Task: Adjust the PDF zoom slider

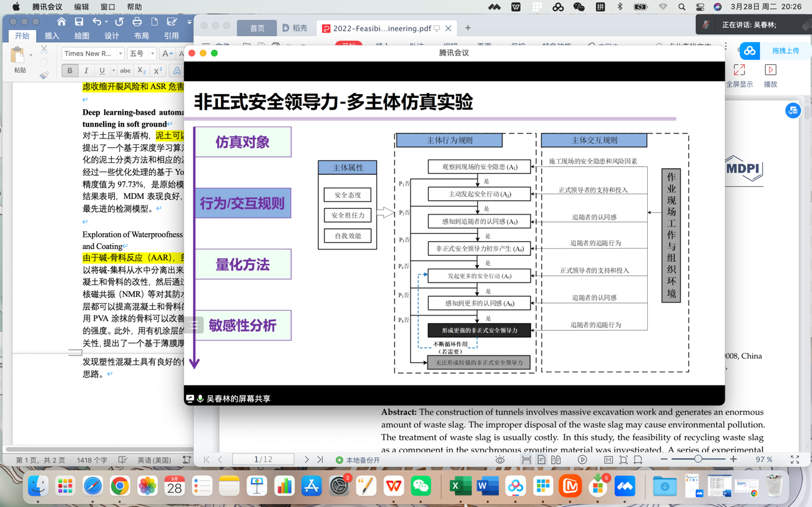Action: pyautogui.click(x=698, y=460)
